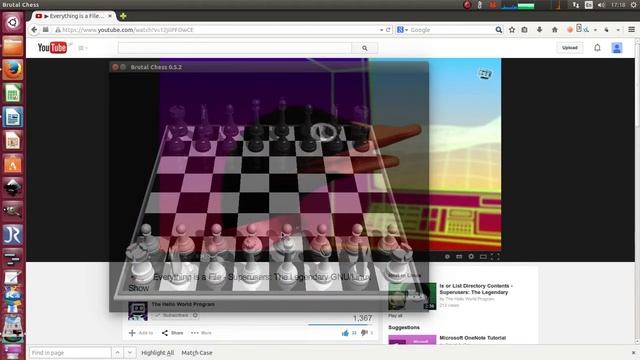
Task: Bookmark this page with the star
Action: [512, 30]
